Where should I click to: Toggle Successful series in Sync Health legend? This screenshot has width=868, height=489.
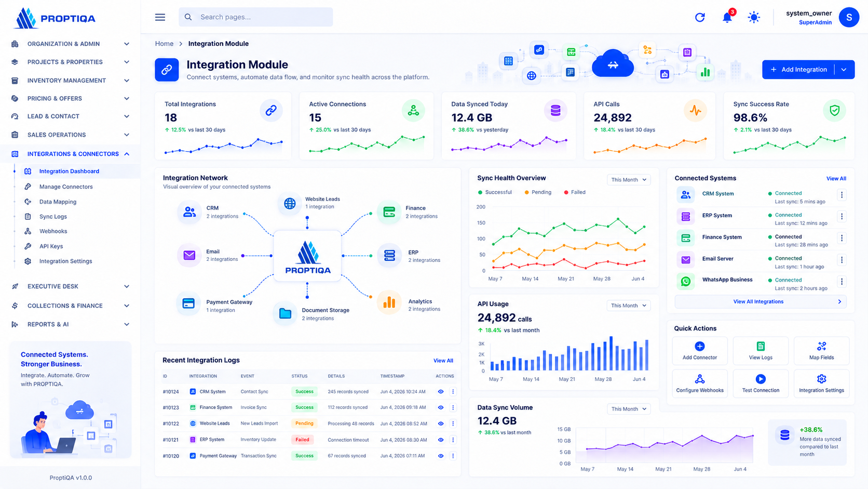click(x=495, y=192)
